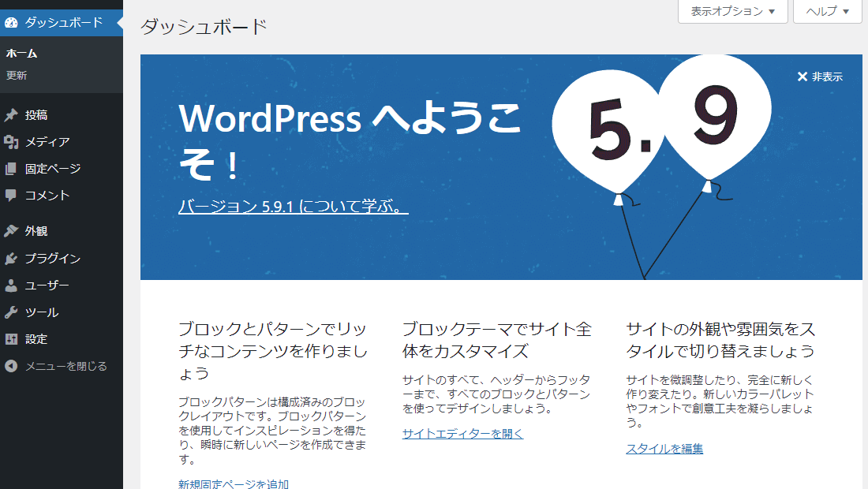Click the person icon beside ユーザー
Viewport: 868px width, 489px height.
tap(11, 286)
